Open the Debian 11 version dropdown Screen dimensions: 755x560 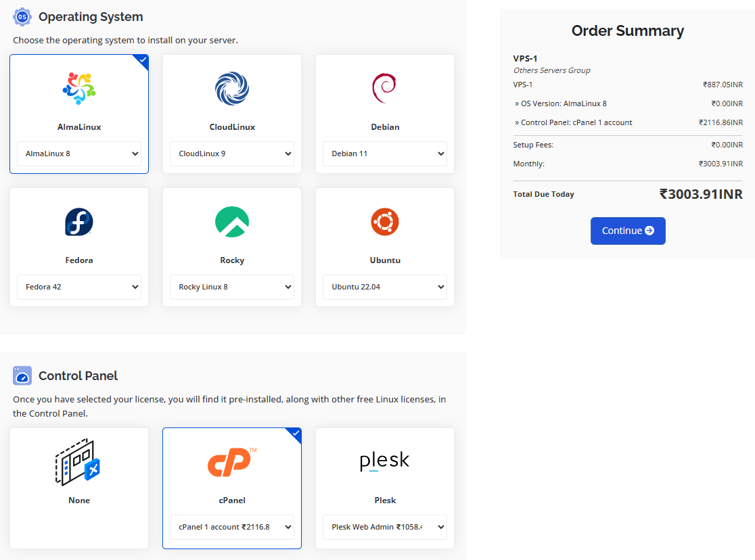click(x=384, y=154)
